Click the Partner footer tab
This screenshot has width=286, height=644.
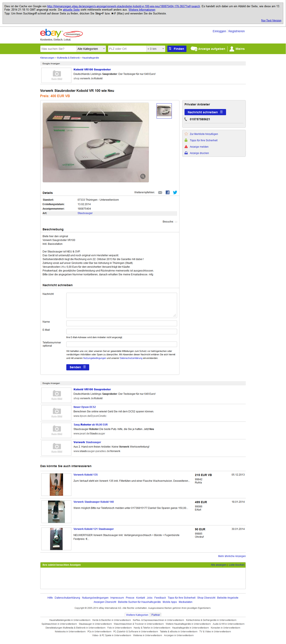click(x=156, y=615)
